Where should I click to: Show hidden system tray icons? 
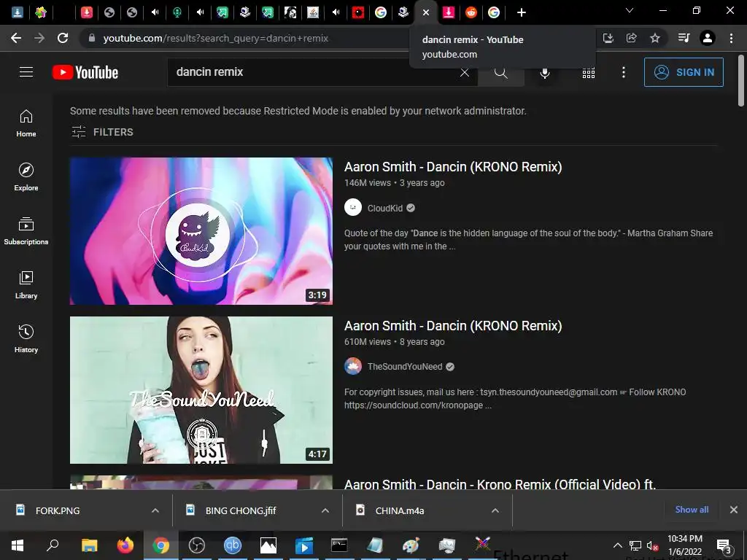pyautogui.click(x=617, y=545)
